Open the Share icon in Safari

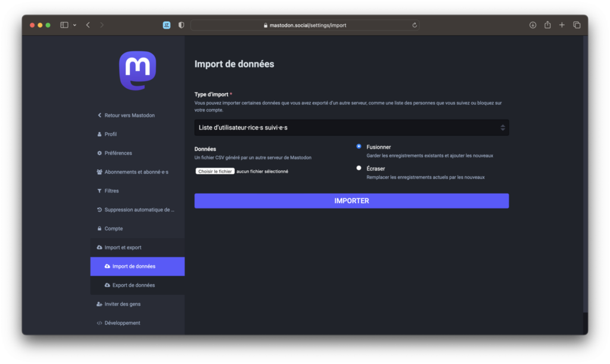coord(547,24)
